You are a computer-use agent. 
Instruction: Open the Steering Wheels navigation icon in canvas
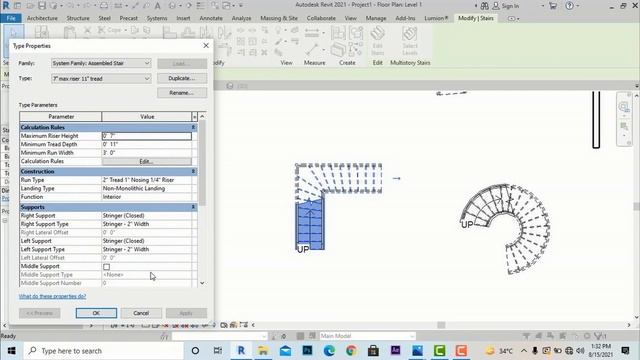624,107
